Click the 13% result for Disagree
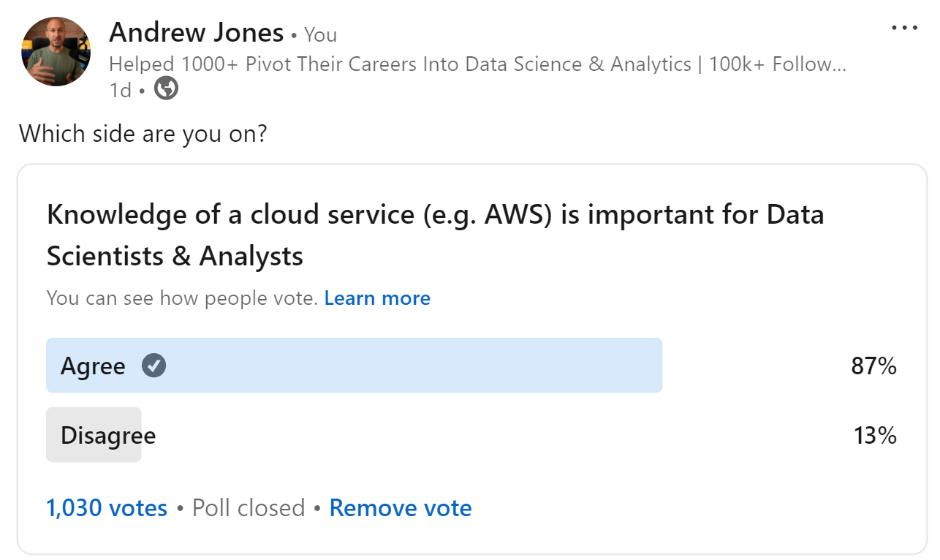 click(875, 436)
